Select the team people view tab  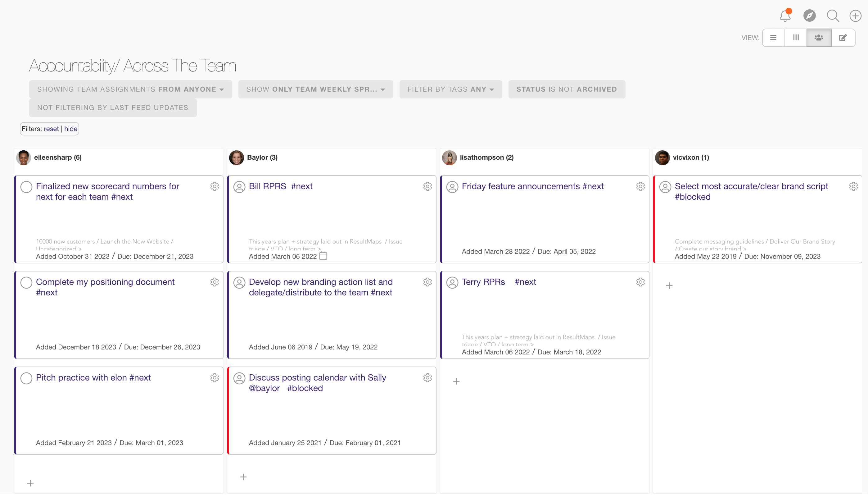[819, 38]
